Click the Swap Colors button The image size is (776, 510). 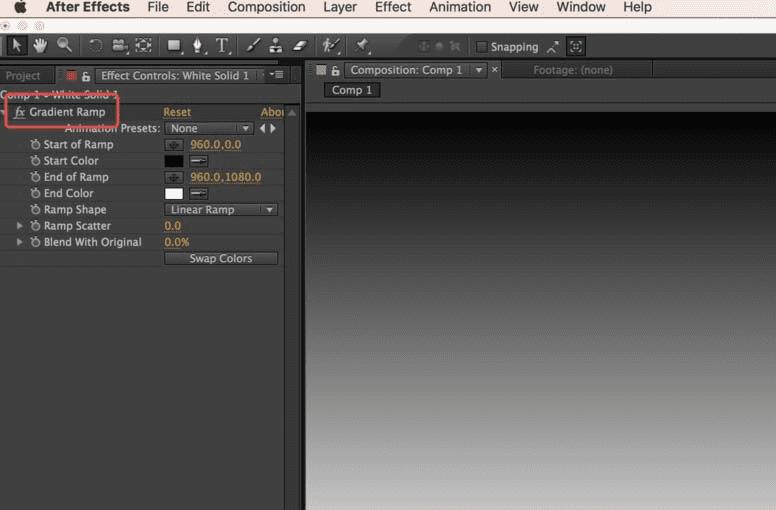tap(220, 258)
